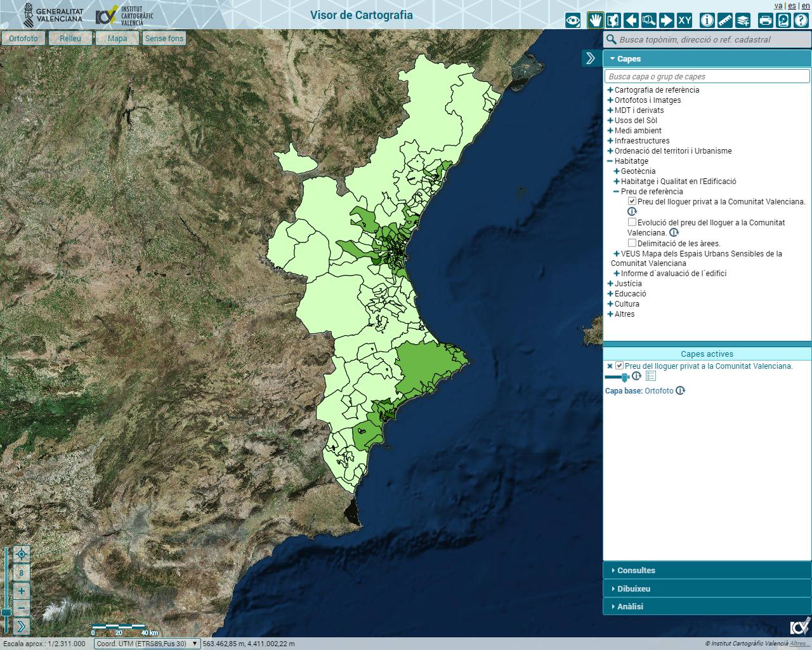Open the Consultes panel
The image size is (812, 650).
coord(636,570)
